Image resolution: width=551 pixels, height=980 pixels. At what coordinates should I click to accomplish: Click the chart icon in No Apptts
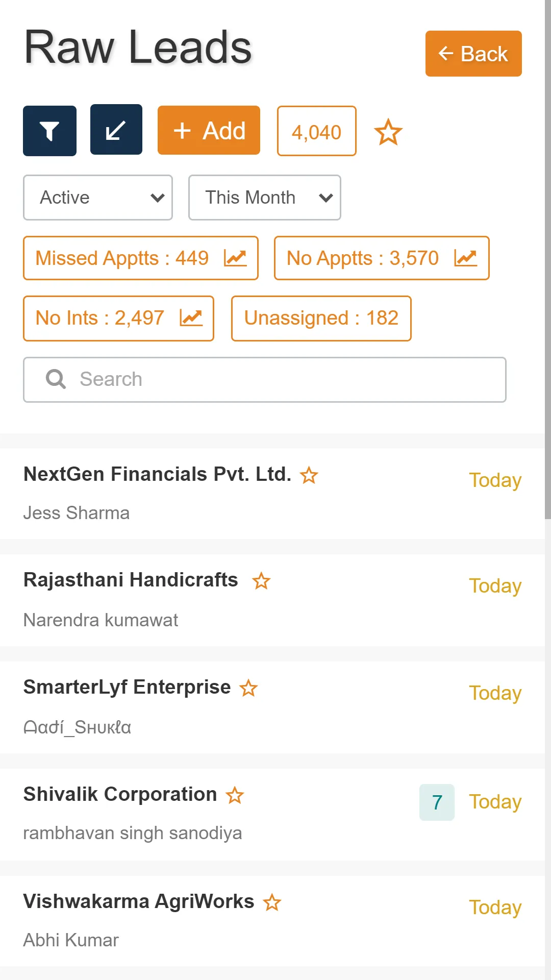[465, 258]
